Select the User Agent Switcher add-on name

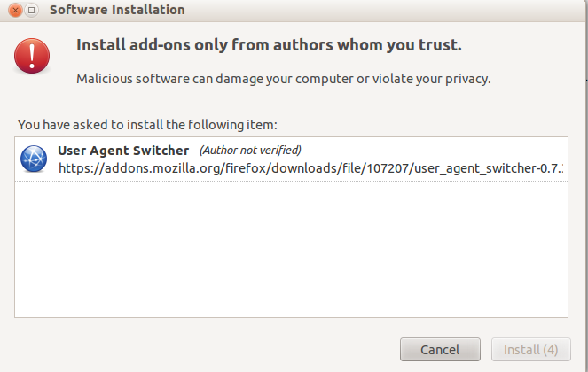123,150
